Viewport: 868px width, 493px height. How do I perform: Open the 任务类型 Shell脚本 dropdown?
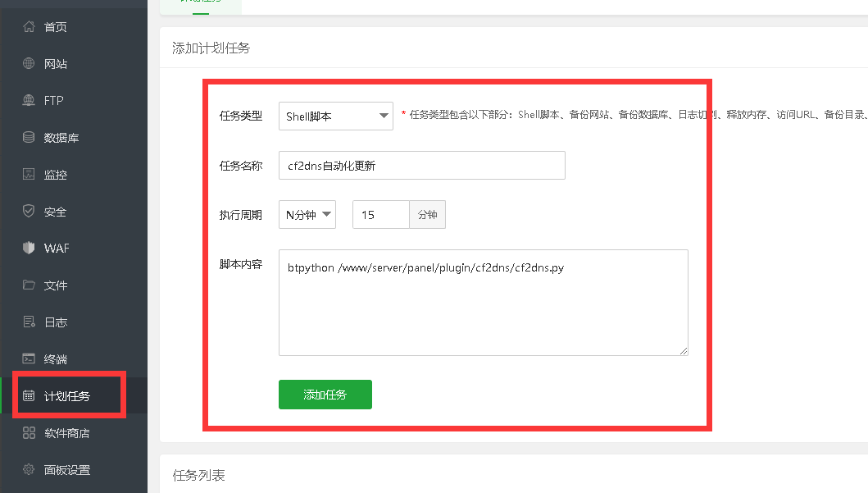point(336,116)
